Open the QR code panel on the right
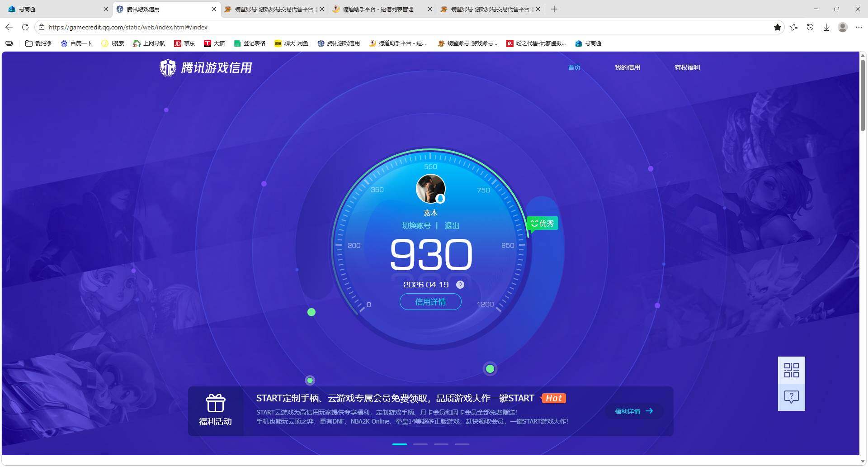Image resolution: width=868 pixels, height=467 pixels. (x=791, y=370)
